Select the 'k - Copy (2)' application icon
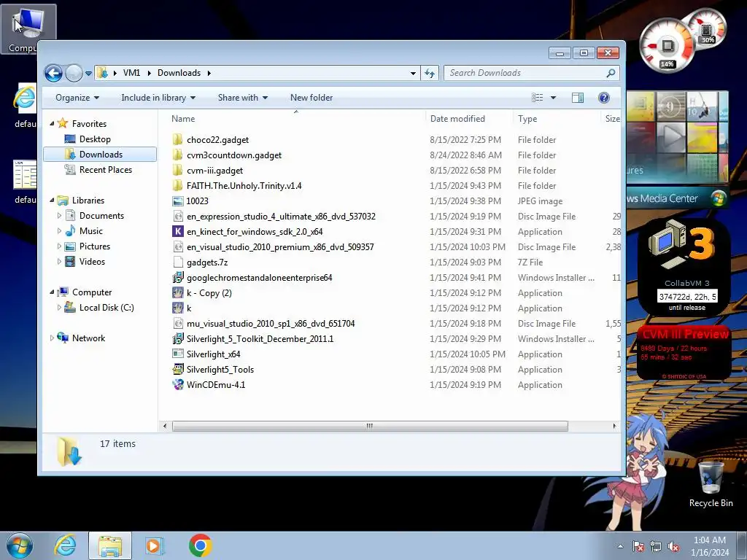The width and height of the screenshot is (747, 560). tap(178, 293)
